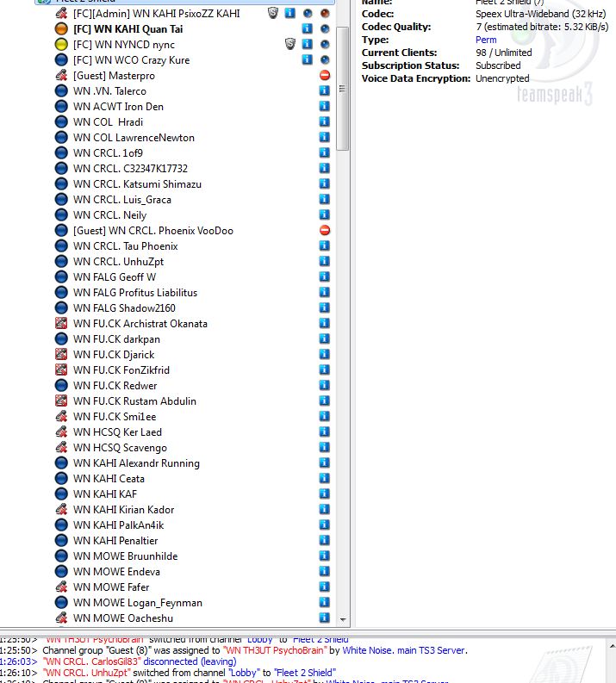Screen dimensions: 616x683
Task: Click the Current Clients value 98 / Unlimited
Action: click(504, 53)
